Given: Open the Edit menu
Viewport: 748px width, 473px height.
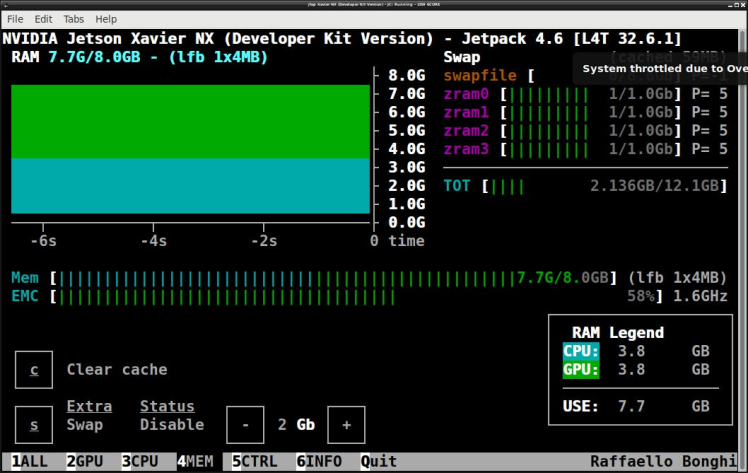Looking at the screenshot, I should tap(43, 19).
